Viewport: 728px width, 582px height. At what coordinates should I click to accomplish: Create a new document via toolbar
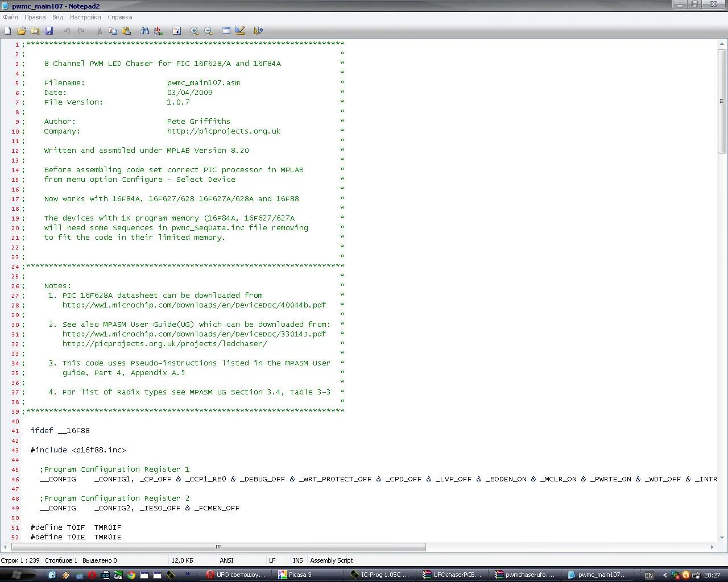point(8,31)
